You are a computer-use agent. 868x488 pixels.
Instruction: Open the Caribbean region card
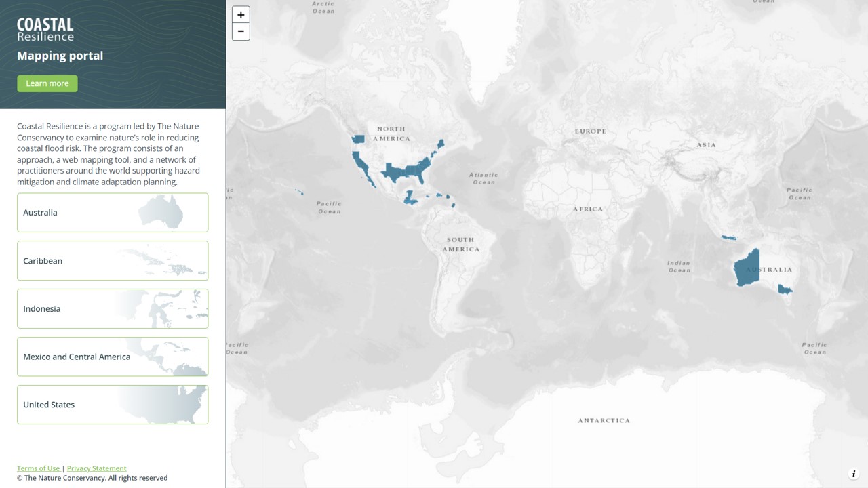[113, 261]
